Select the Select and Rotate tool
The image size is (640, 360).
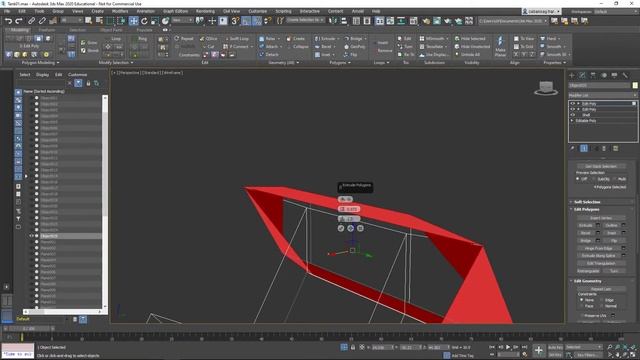144,21
